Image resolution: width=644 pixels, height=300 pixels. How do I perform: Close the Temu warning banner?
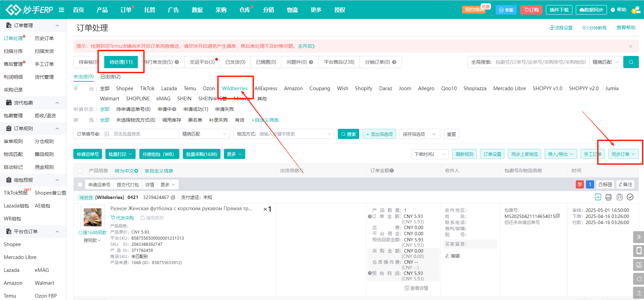pyautogui.click(x=631, y=46)
